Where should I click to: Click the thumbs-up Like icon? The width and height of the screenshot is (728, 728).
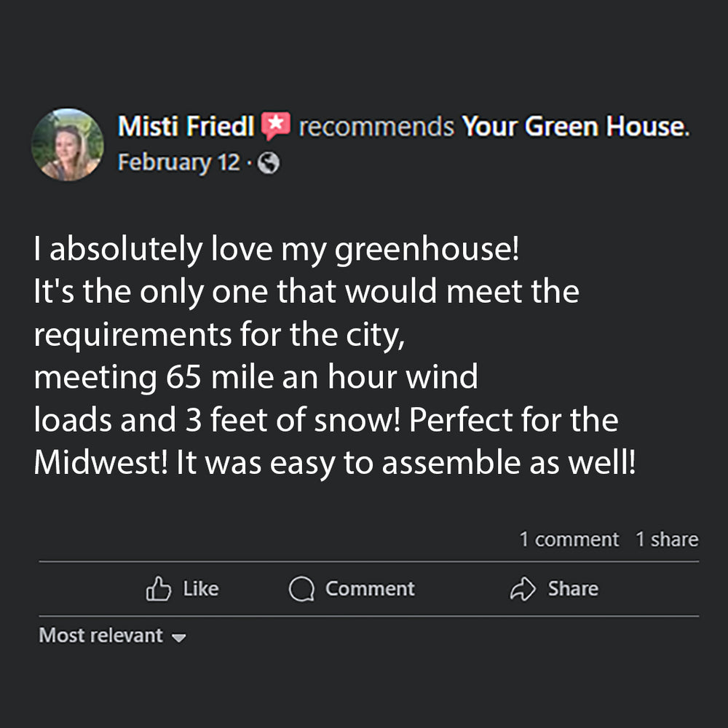pos(158,589)
